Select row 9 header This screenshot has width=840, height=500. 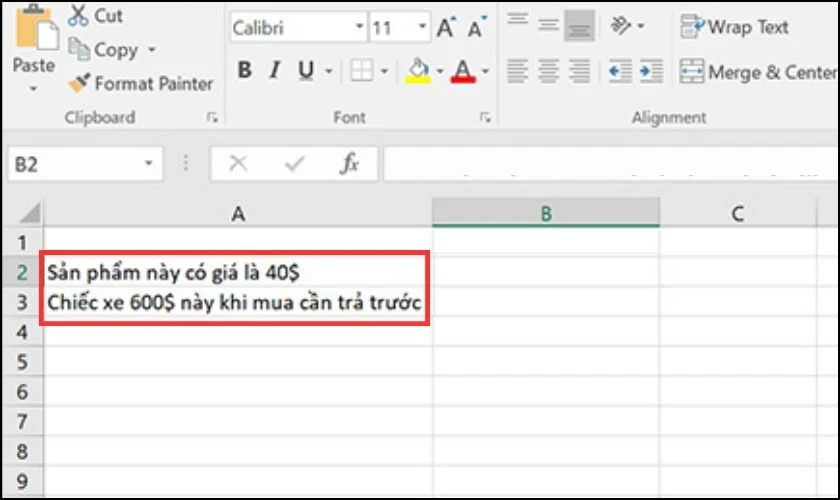click(x=21, y=481)
